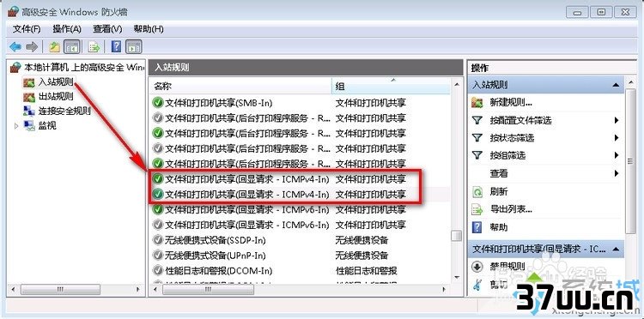Open the 查看(V) menu

point(107,29)
